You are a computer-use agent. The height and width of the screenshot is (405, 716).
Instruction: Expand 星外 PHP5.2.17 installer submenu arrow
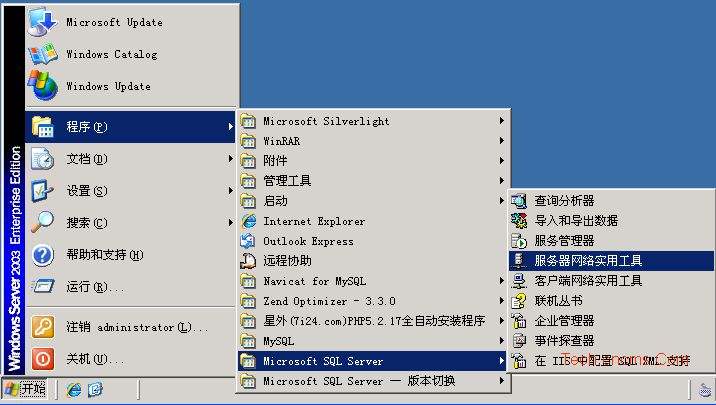coord(501,321)
